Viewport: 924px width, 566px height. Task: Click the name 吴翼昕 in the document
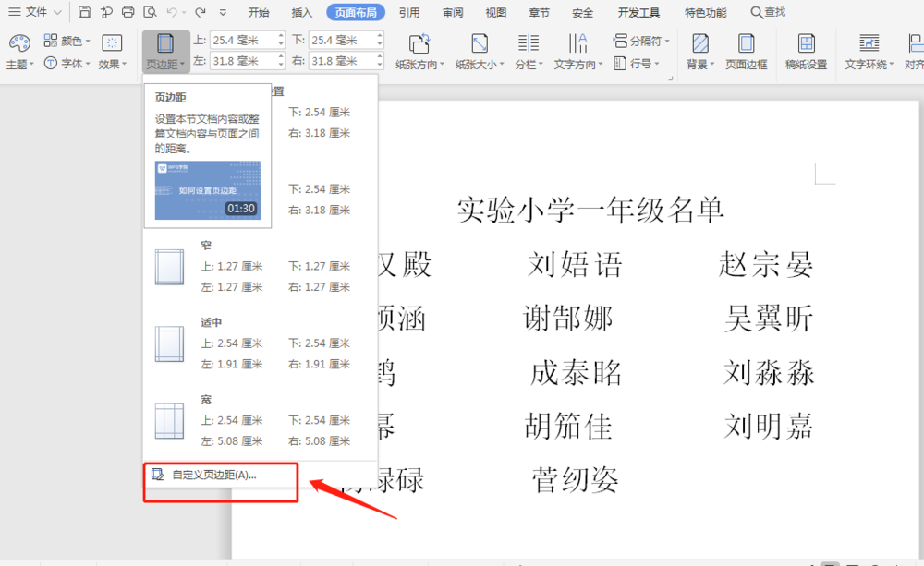pyautogui.click(x=769, y=318)
